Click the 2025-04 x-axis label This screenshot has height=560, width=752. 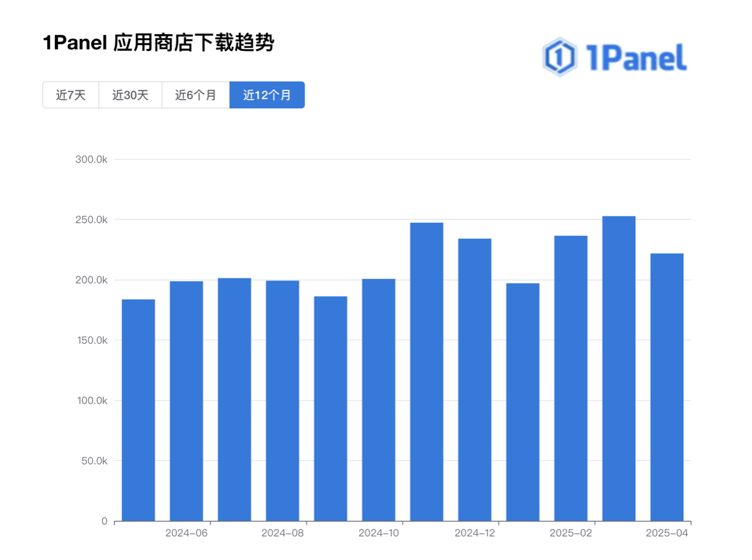tap(666, 533)
